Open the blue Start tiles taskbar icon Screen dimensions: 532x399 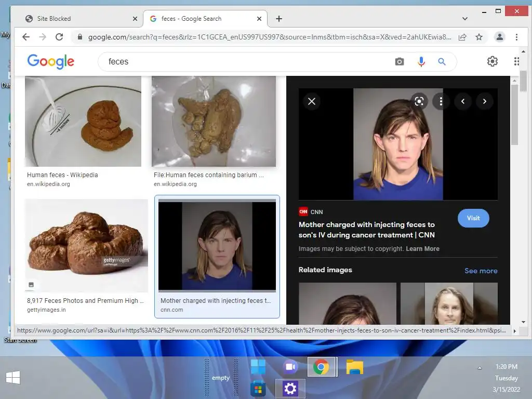[x=258, y=367]
